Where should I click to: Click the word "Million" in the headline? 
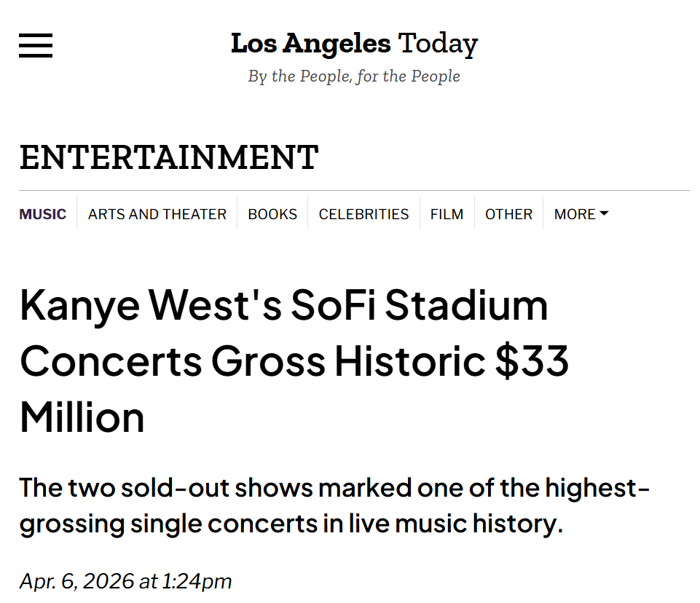[82, 418]
